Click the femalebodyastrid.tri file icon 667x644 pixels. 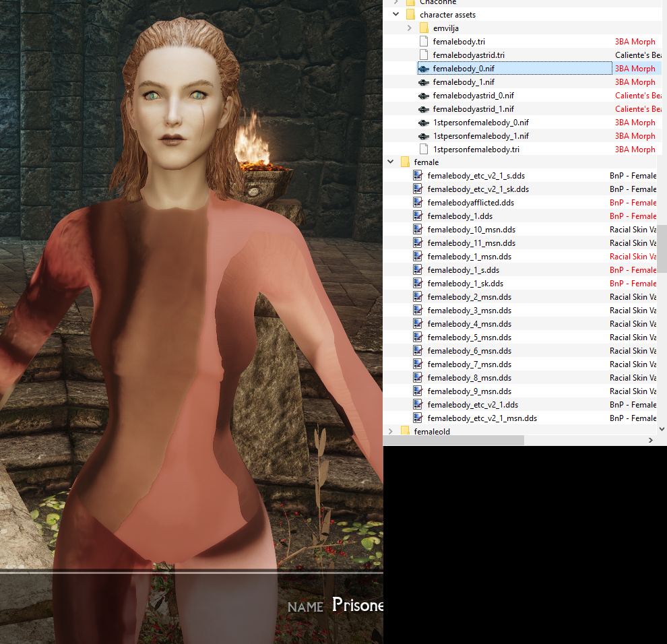pos(423,55)
